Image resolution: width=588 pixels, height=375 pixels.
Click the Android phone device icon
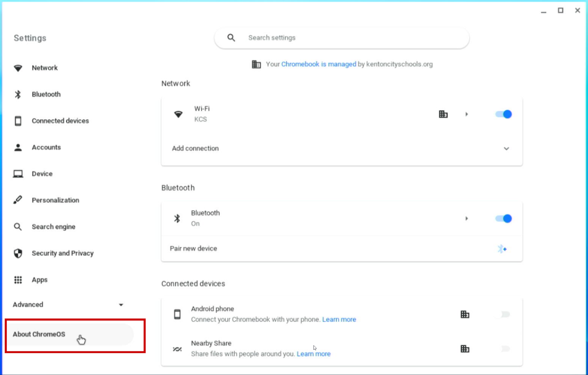(x=177, y=314)
